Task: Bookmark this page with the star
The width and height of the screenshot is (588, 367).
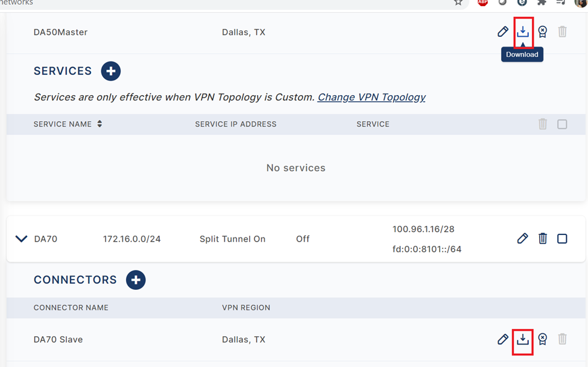Action: point(458,2)
